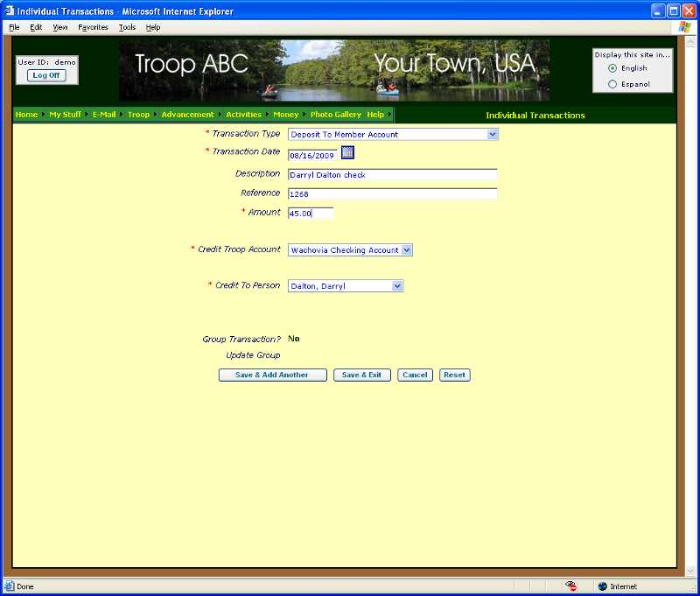Open the Favorites menu

pos(93,27)
